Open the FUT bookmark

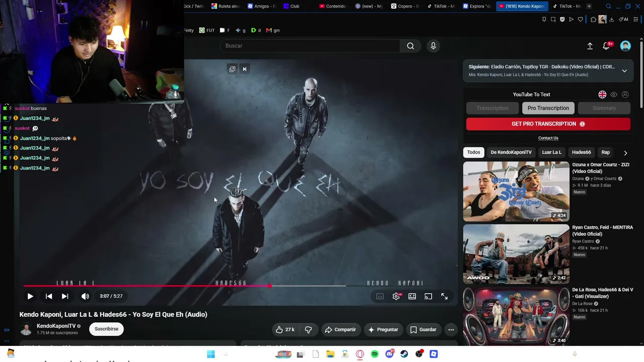[207, 30]
